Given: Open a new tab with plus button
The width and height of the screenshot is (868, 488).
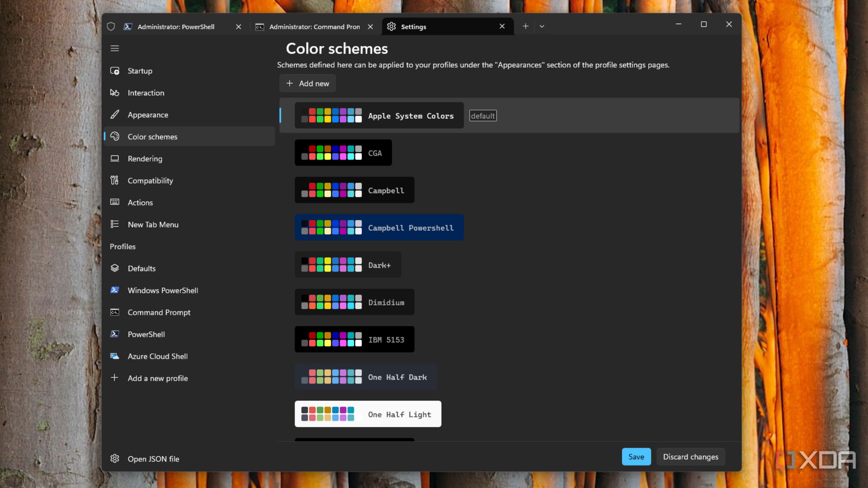Looking at the screenshot, I should [526, 26].
